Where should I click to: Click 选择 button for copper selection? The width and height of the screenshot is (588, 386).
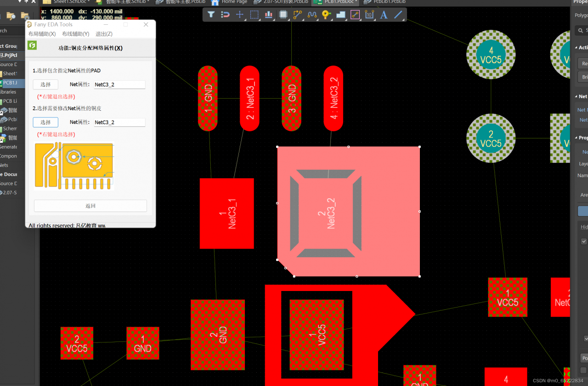pyautogui.click(x=45, y=122)
